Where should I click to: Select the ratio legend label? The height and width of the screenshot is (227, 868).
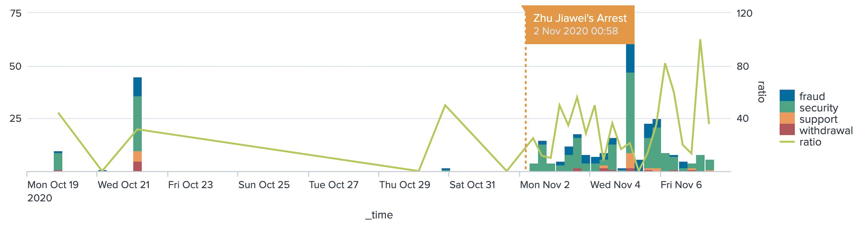810,142
